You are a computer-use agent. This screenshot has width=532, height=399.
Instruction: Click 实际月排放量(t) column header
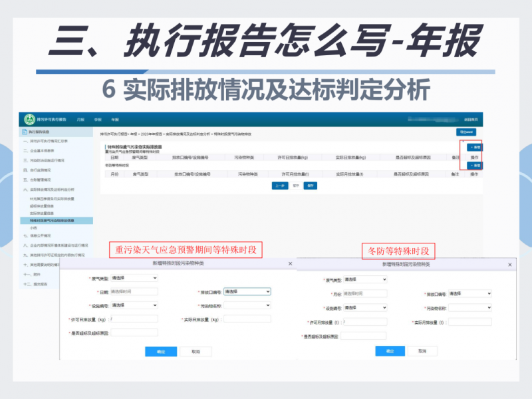350,174
